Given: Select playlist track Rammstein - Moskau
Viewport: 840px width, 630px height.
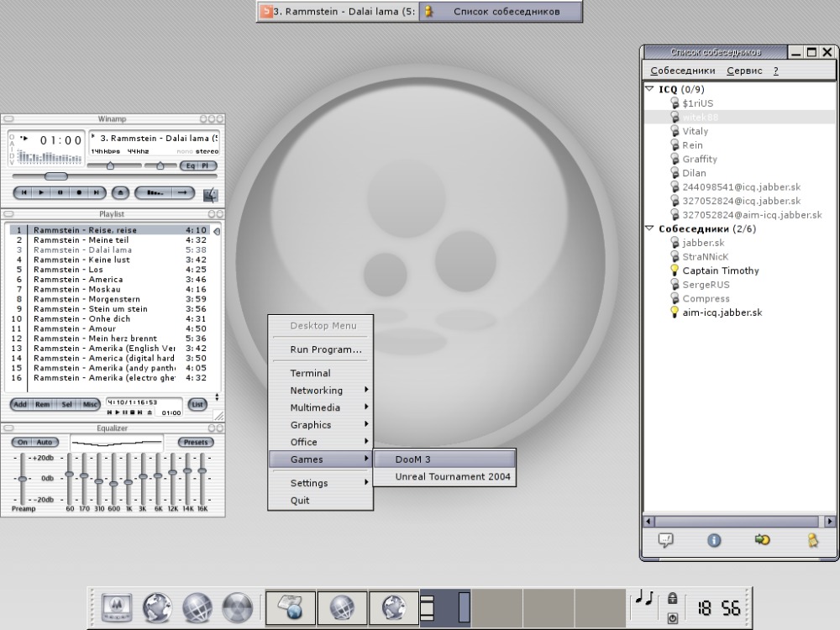Looking at the screenshot, I should [110, 289].
